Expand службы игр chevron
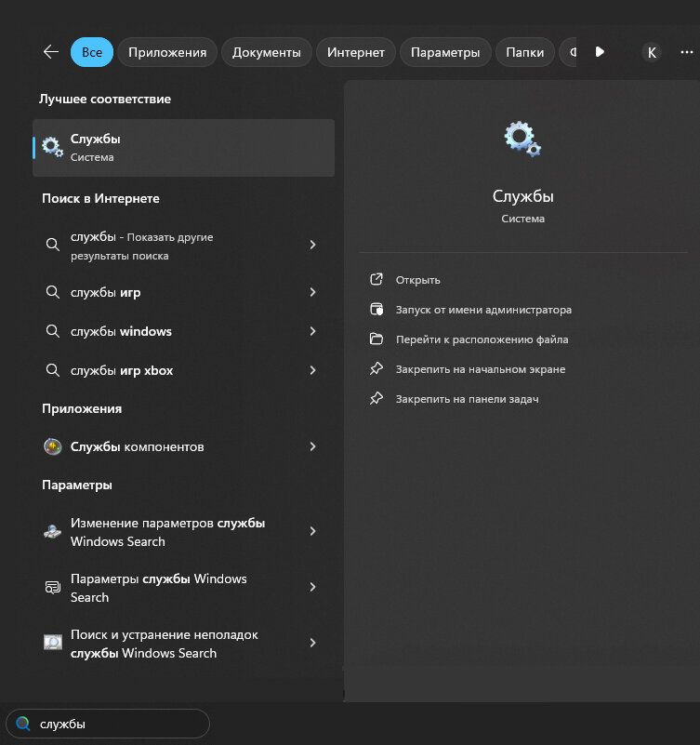The width and height of the screenshot is (700, 745). (x=312, y=292)
